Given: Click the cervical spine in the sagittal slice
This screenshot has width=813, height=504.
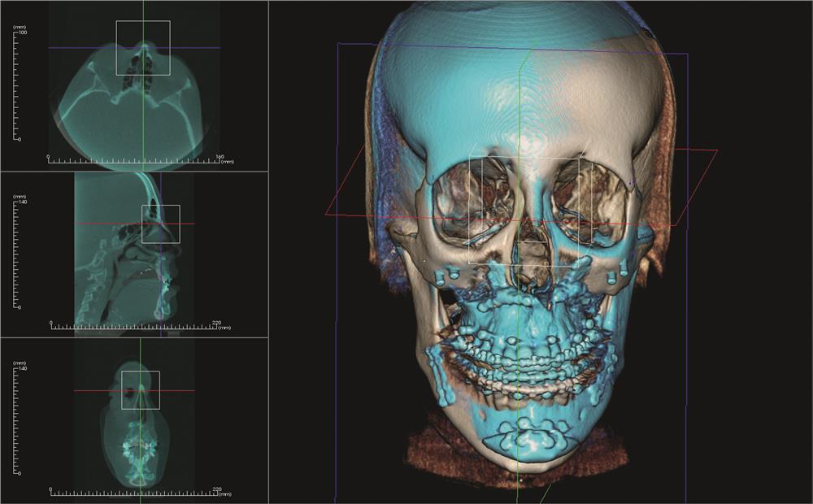Looking at the screenshot, I should 98,276.
